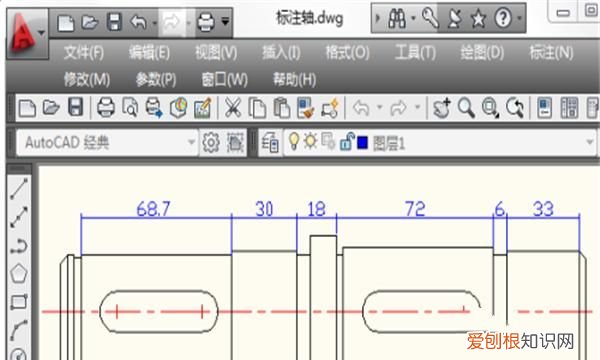This screenshot has height=360, width=600.
Task: Expand quick access toolbar customize arrow
Action: tap(226, 21)
